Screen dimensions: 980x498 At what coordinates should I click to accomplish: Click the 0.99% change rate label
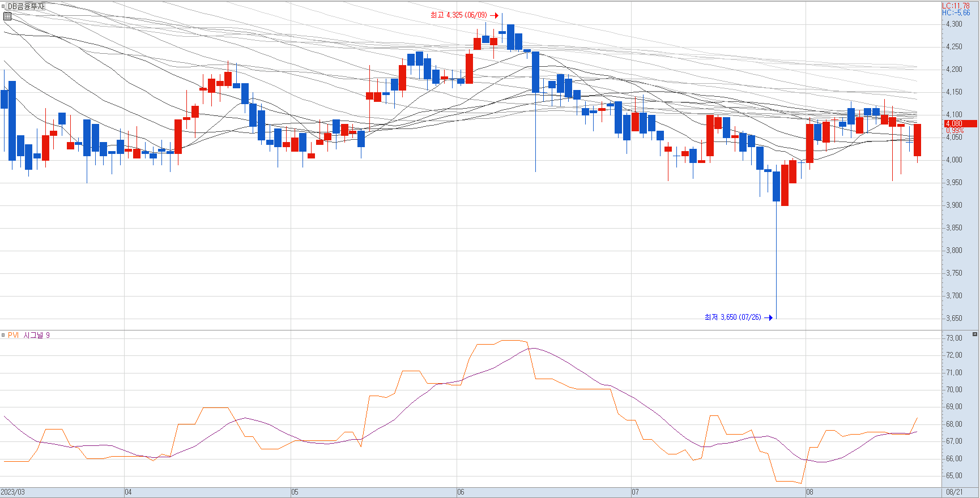(955, 131)
